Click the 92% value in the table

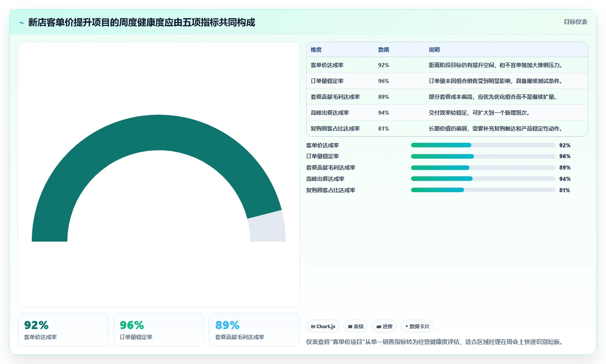(x=384, y=65)
